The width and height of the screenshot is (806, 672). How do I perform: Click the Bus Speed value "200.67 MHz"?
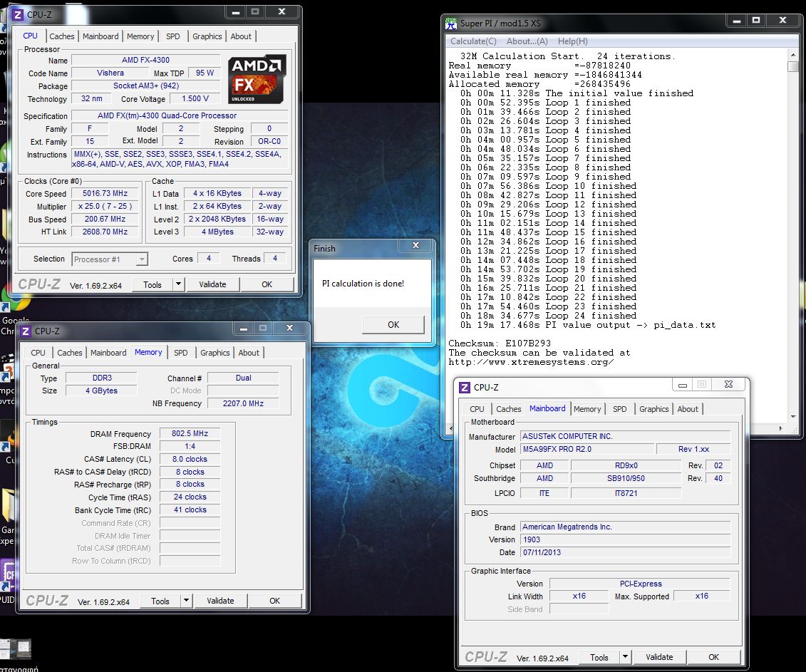click(105, 219)
